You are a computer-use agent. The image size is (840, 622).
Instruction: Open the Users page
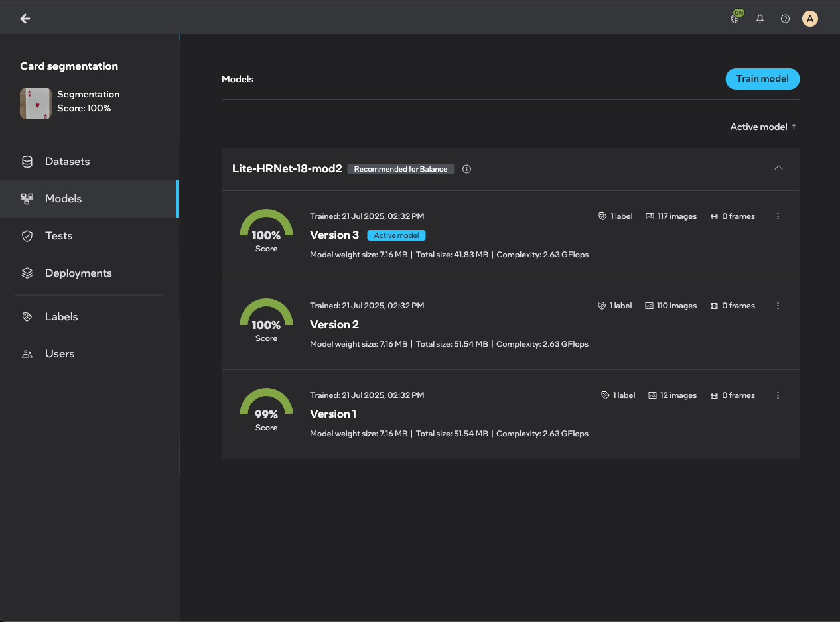(x=60, y=354)
